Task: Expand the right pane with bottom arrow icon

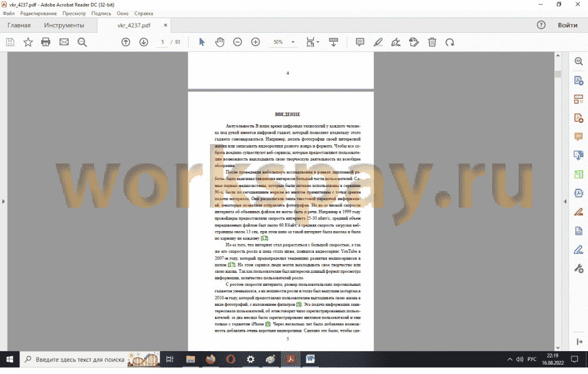Action: click(579, 342)
